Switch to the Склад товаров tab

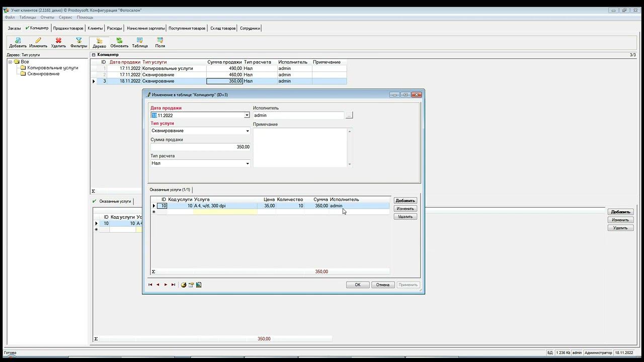[x=223, y=28]
